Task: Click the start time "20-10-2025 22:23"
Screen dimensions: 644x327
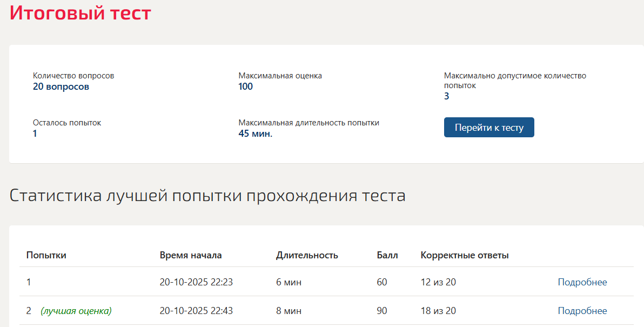Action: coord(196,282)
